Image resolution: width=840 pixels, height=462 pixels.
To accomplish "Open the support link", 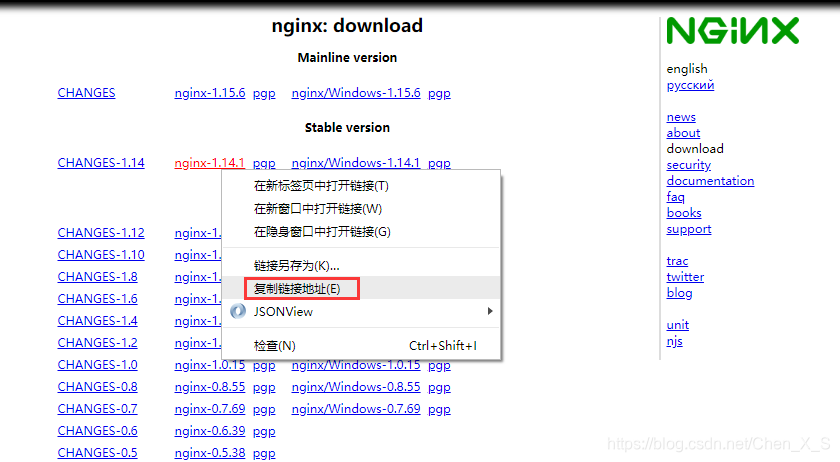I will tap(688, 229).
